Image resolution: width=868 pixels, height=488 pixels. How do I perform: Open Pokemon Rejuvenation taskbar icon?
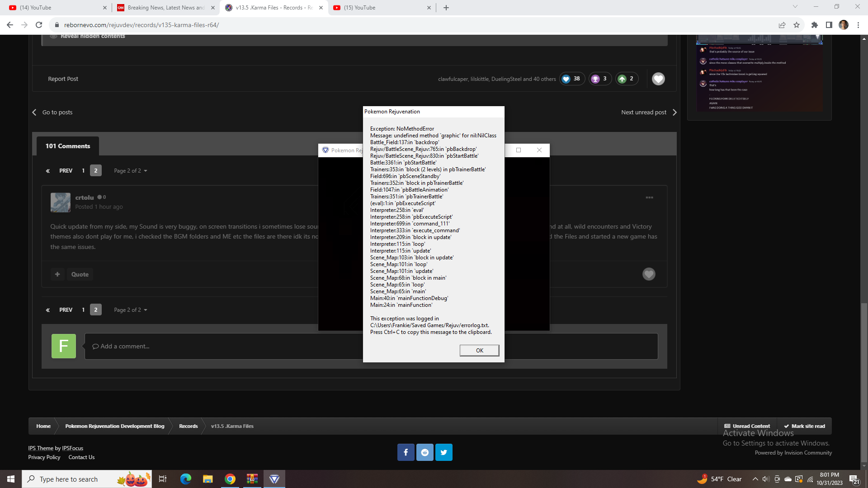274,479
